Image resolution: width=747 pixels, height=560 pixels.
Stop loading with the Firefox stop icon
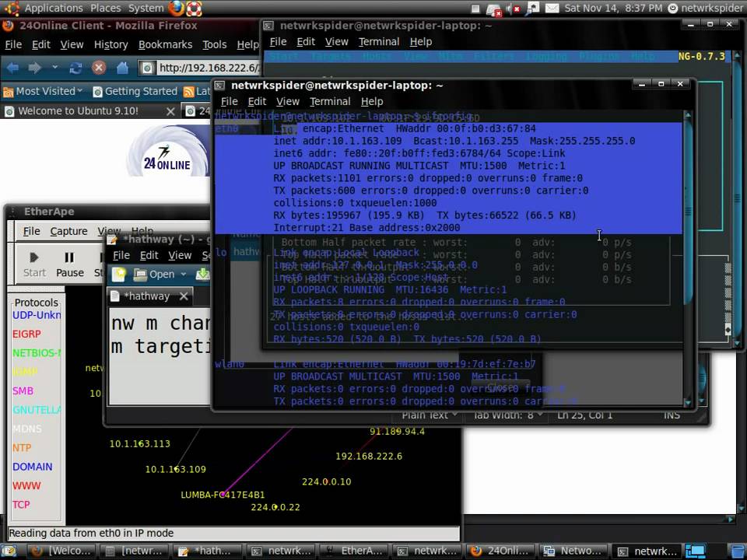click(99, 68)
